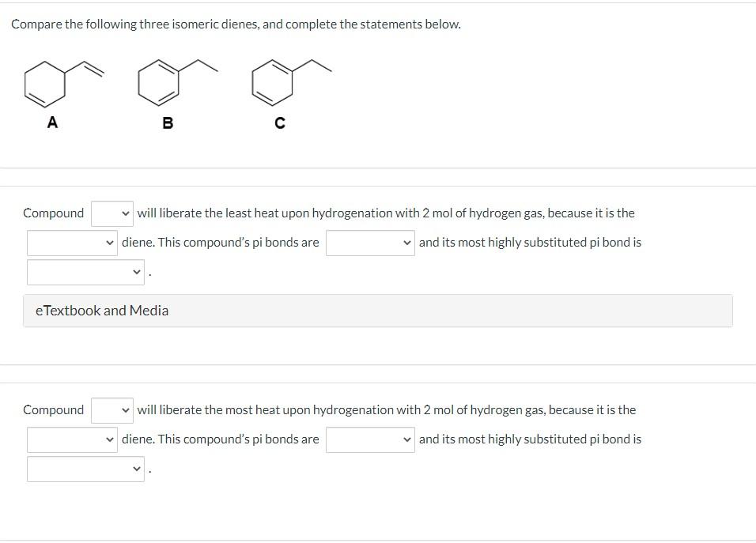Click the chevron on the lower pi bonds selector
756x543 pixels.
(406, 439)
